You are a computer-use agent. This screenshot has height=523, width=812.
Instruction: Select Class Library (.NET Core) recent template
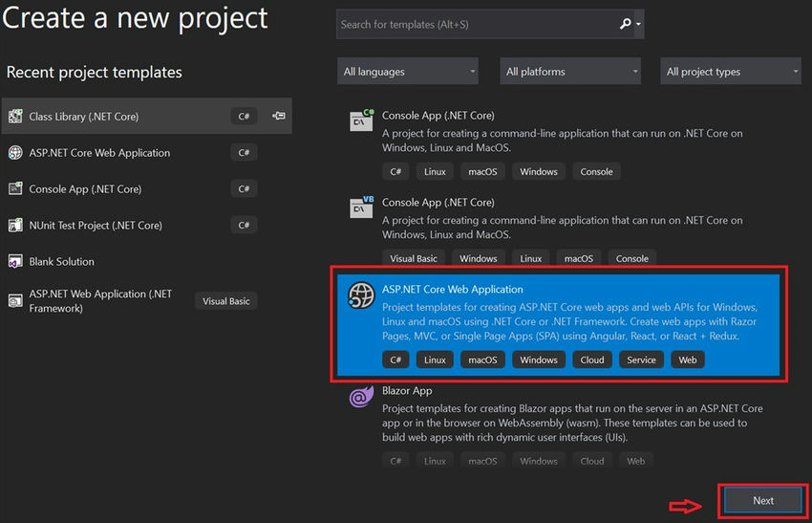pos(147,116)
